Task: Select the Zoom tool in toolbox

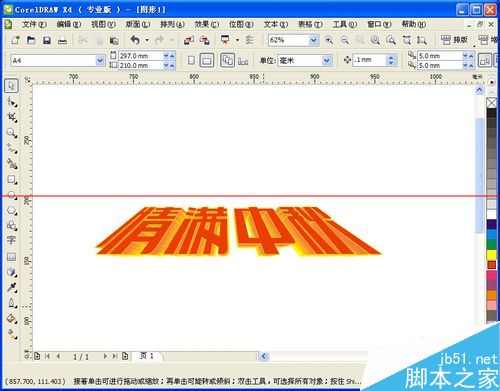Action: click(x=12, y=133)
